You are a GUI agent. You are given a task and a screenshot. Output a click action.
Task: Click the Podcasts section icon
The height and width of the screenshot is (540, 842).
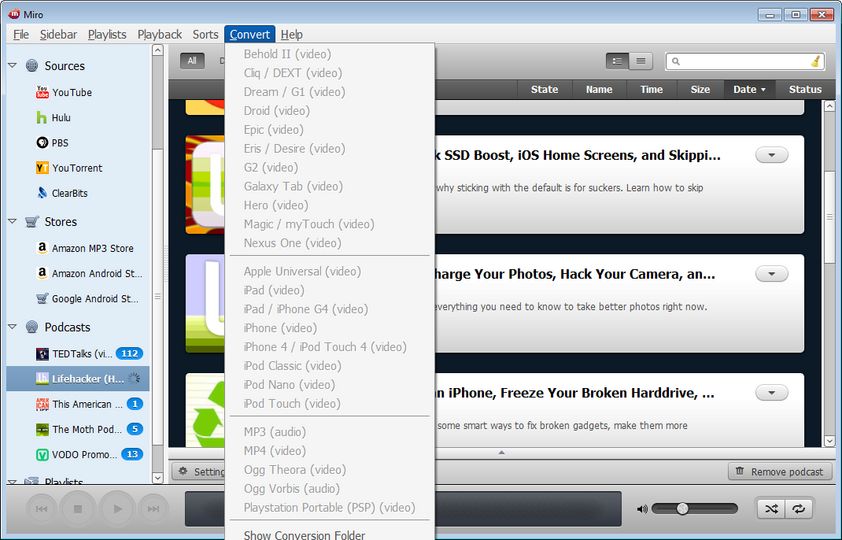point(32,327)
